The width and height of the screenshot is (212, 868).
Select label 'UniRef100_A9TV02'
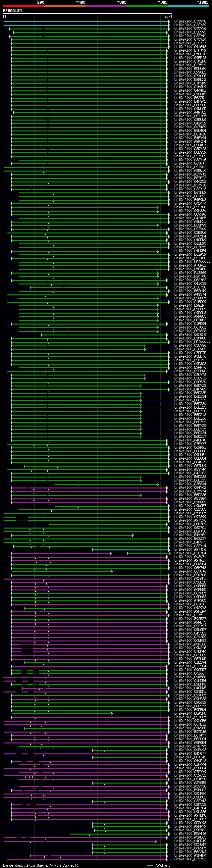pos(190,167)
